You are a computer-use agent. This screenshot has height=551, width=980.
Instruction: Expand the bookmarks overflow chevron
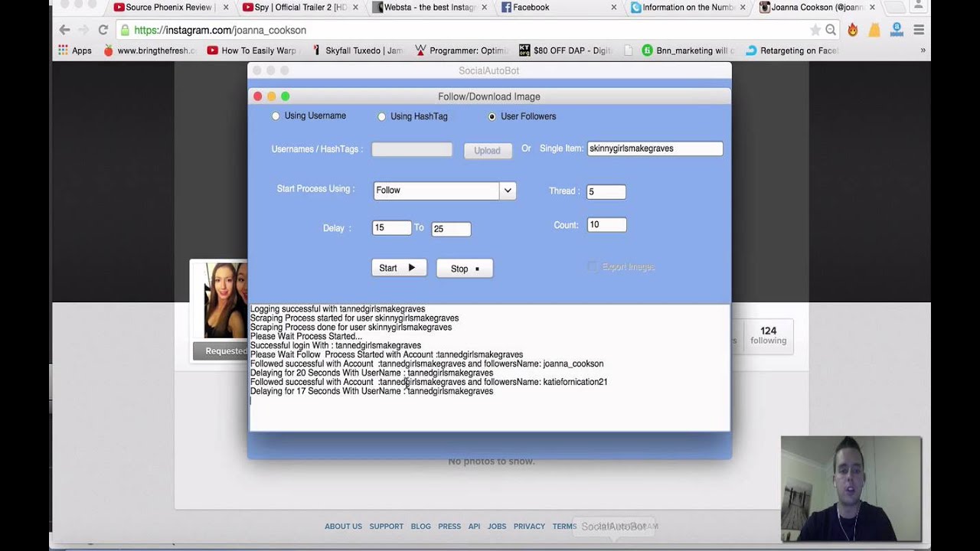pos(923,51)
